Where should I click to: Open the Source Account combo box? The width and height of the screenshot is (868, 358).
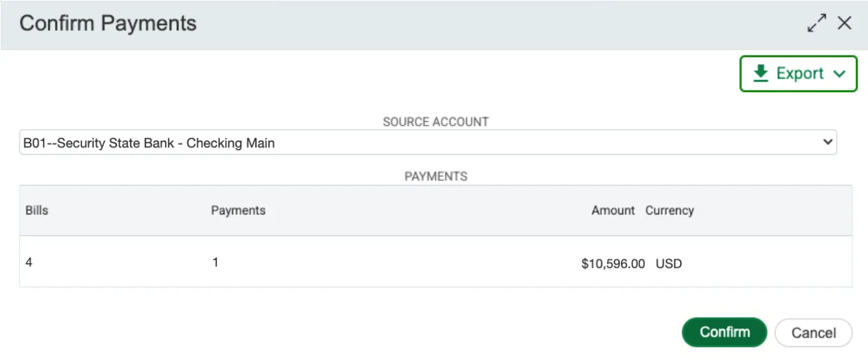(x=428, y=142)
